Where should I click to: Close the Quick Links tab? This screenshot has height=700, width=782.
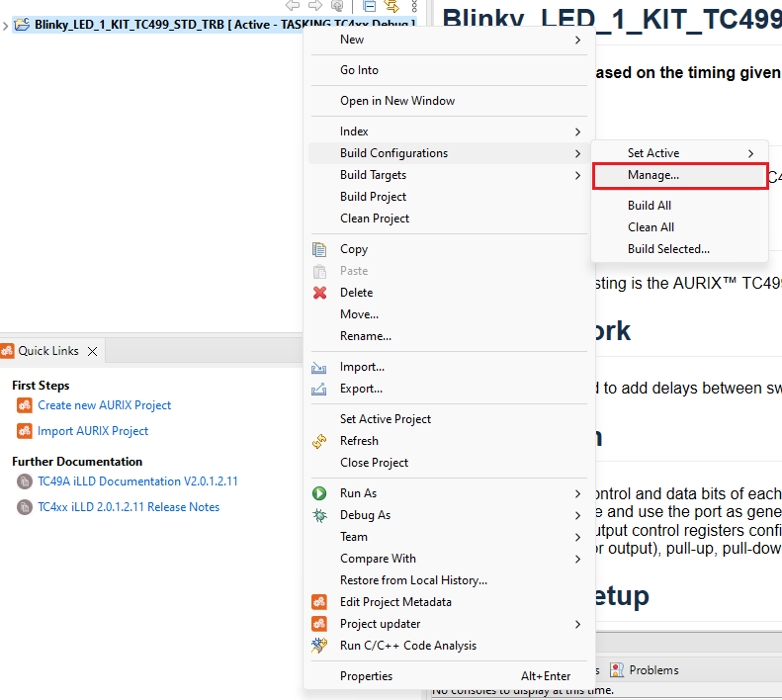(92, 352)
